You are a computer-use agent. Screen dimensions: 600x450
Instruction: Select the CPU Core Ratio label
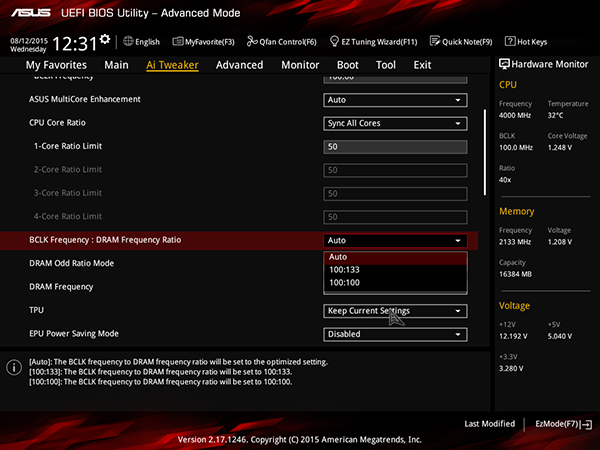[57, 123]
